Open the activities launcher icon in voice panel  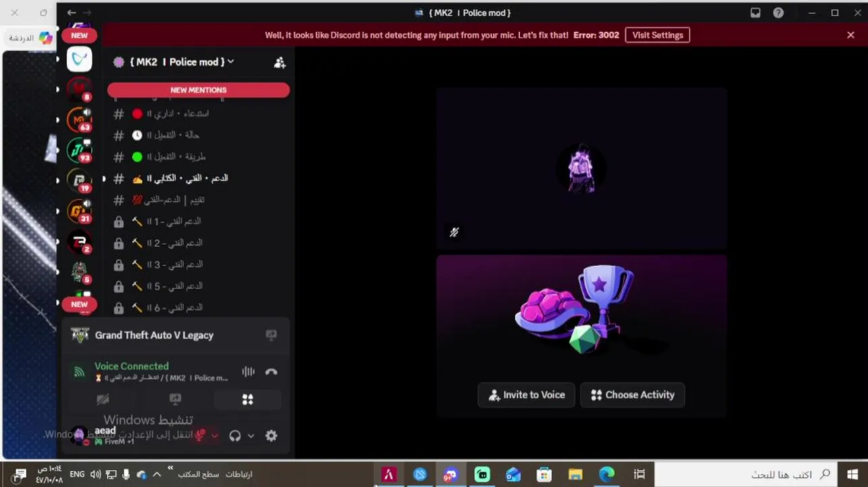point(247,400)
